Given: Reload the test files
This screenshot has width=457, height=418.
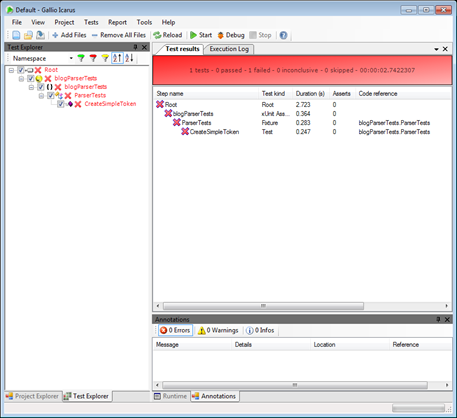Looking at the screenshot, I should [x=168, y=35].
